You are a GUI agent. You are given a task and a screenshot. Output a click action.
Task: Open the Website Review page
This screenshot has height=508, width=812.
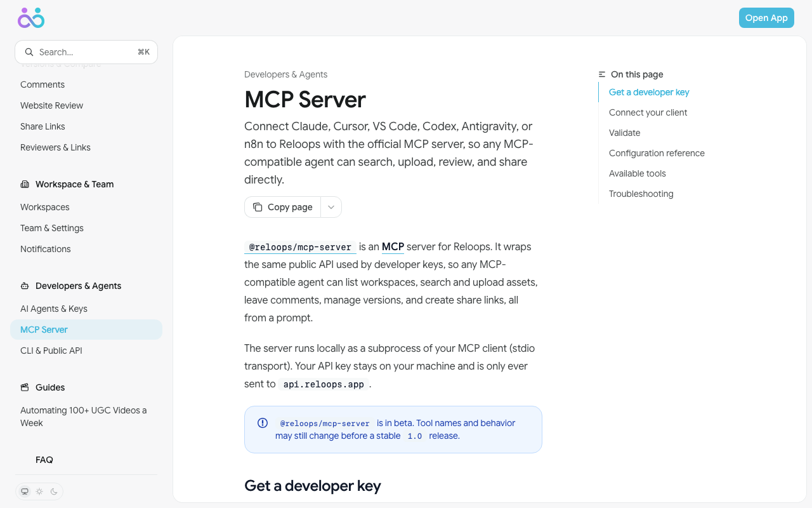coord(52,105)
